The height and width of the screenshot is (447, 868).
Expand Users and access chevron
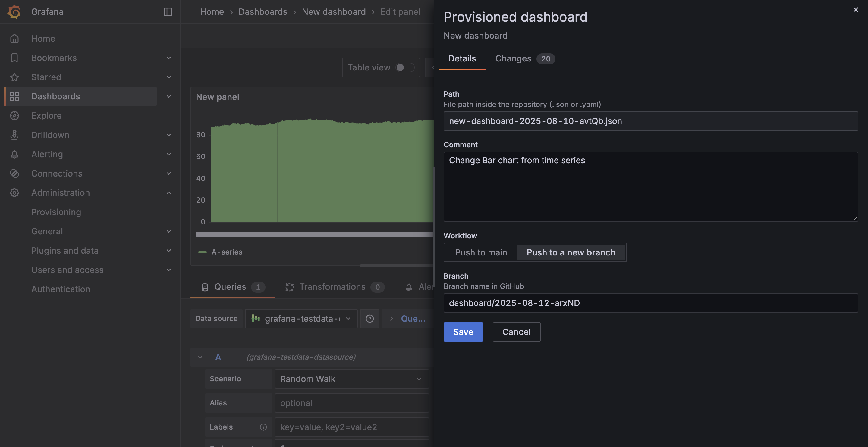pyautogui.click(x=169, y=270)
